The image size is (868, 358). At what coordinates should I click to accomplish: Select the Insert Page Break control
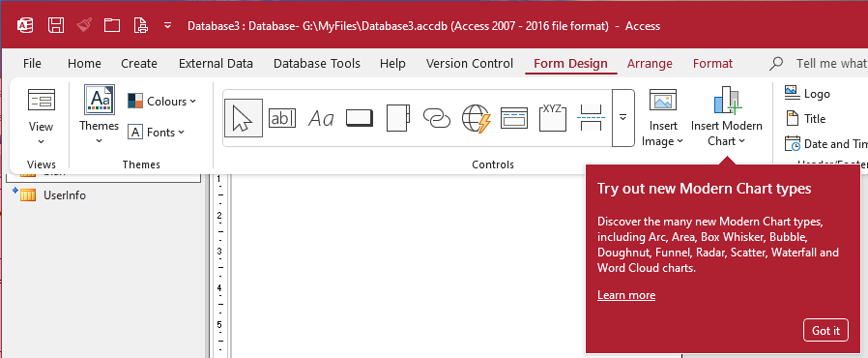click(592, 118)
